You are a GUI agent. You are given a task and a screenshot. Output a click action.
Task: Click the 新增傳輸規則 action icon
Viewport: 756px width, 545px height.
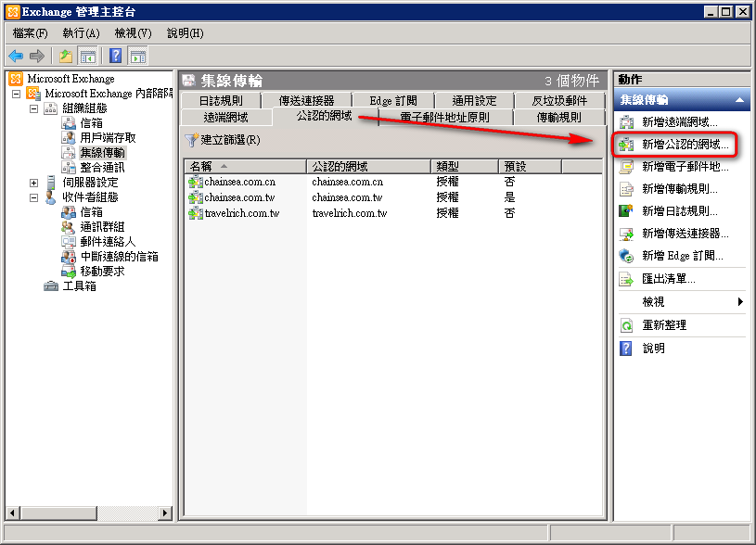(x=626, y=189)
